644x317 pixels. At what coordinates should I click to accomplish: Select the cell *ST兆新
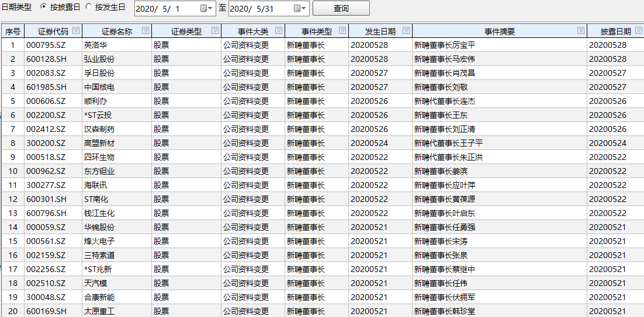(117, 269)
